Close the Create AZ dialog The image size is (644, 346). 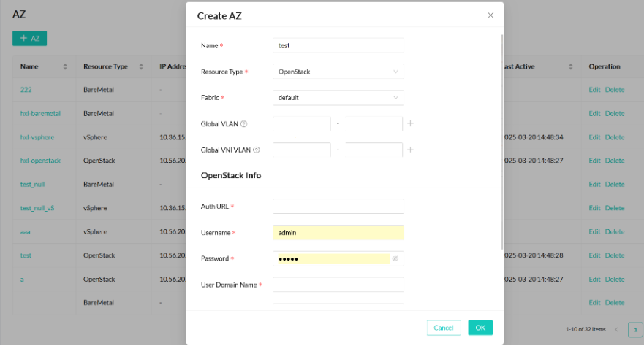490,15
